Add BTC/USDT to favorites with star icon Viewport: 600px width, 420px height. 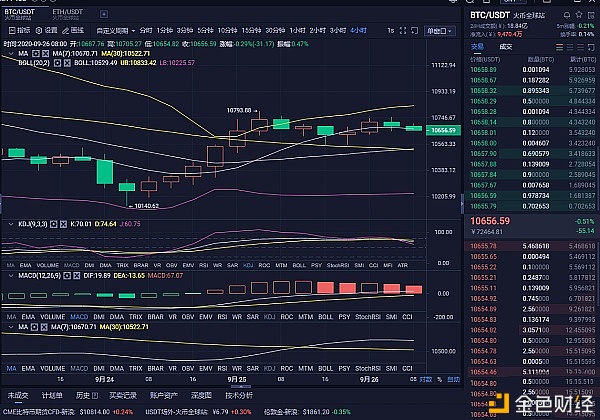pyautogui.click(x=579, y=15)
